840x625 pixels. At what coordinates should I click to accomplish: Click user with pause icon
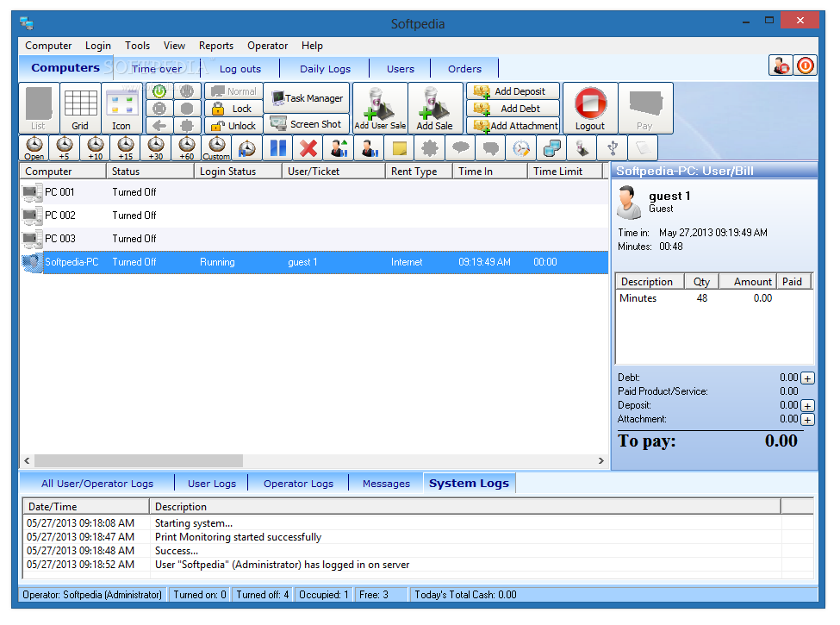(369, 148)
